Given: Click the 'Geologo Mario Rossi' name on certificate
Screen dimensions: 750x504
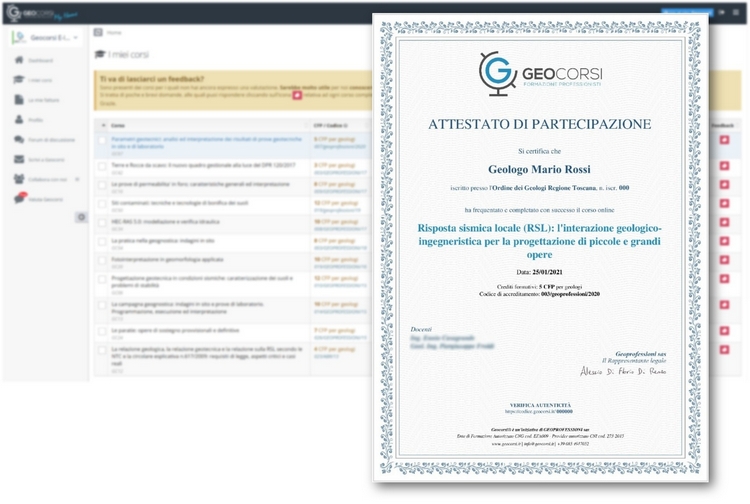Looking at the screenshot, I should coord(539,169).
